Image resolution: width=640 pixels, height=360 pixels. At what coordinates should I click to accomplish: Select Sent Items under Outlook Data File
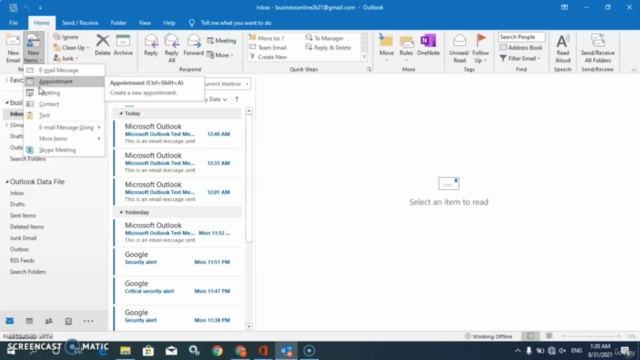23,216
